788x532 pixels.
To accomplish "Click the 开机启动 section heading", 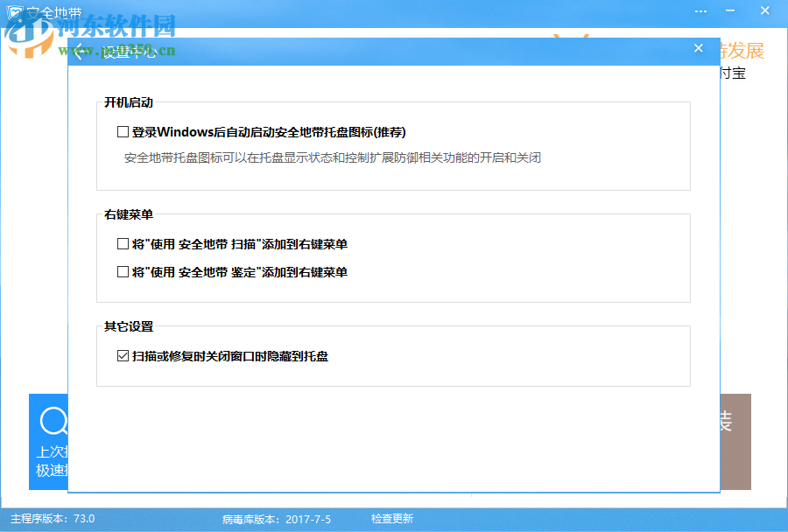I will pos(129,102).
